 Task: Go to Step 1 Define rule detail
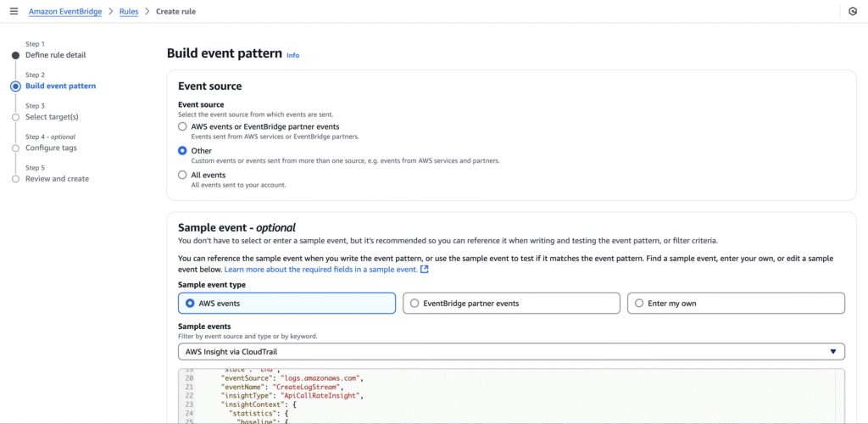(55, 55)
